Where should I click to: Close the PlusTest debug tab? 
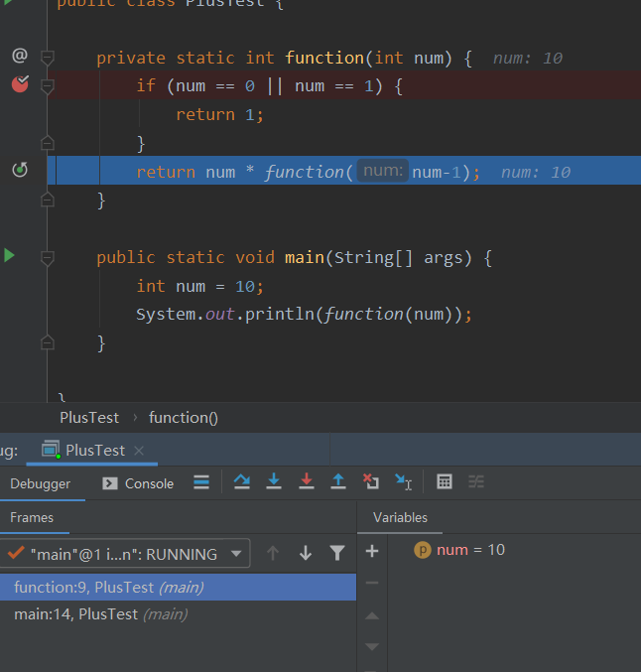point(139,451)
